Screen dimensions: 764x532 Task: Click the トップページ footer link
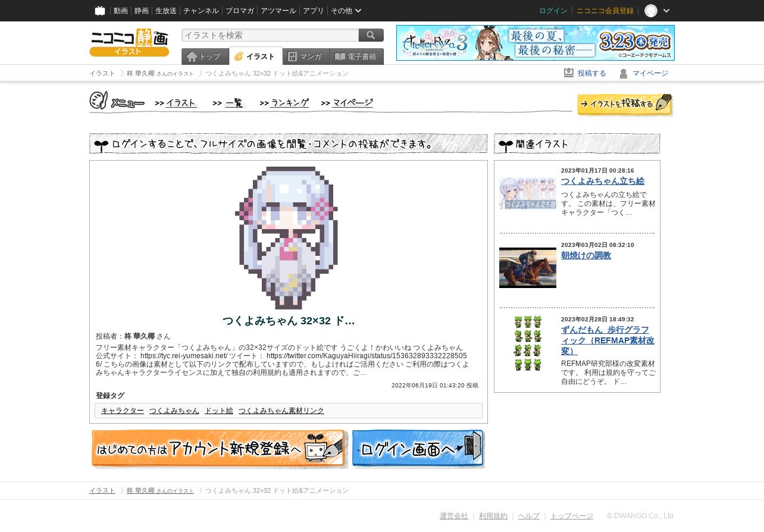[x=572, y=516]
